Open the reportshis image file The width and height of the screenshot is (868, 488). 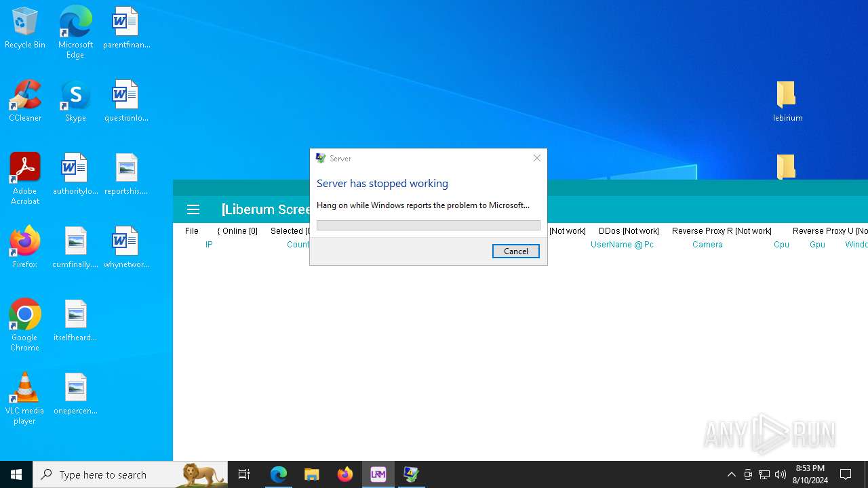[126, 175]
